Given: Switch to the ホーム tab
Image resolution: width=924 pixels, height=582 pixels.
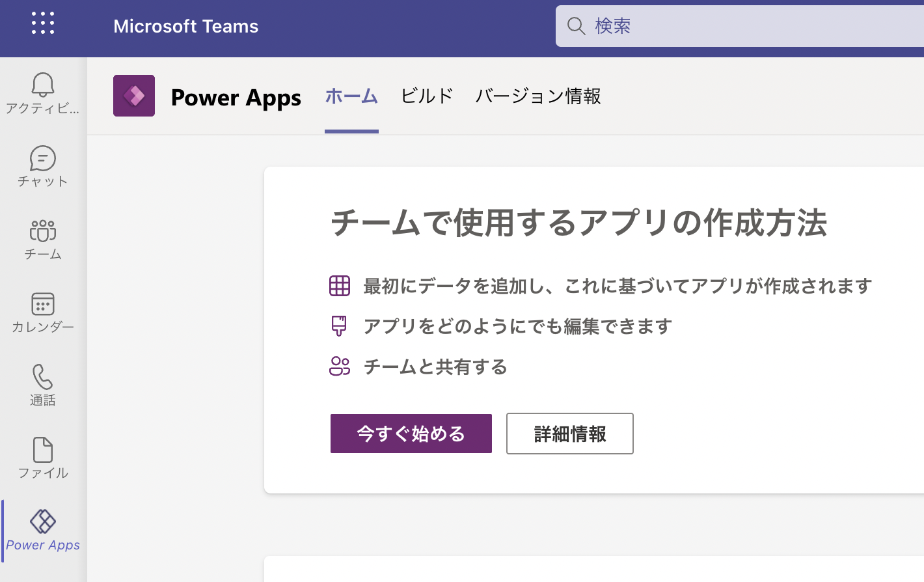Looking at the screenshot, I should click(351, 96).
